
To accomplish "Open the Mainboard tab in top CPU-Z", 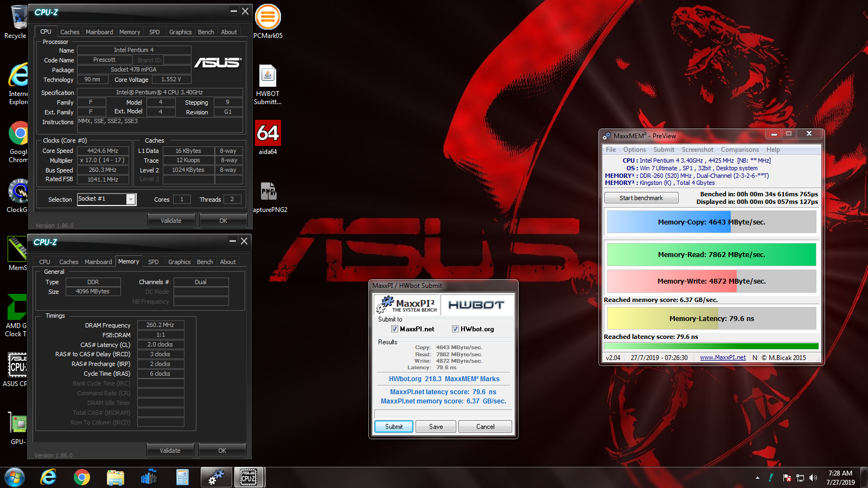I will point(99,32).
